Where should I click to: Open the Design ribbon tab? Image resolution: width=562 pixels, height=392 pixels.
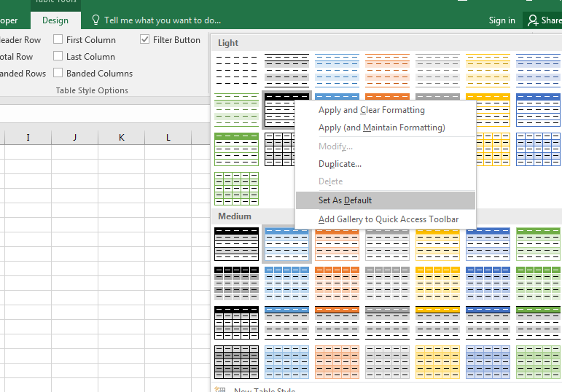(55, 20)
